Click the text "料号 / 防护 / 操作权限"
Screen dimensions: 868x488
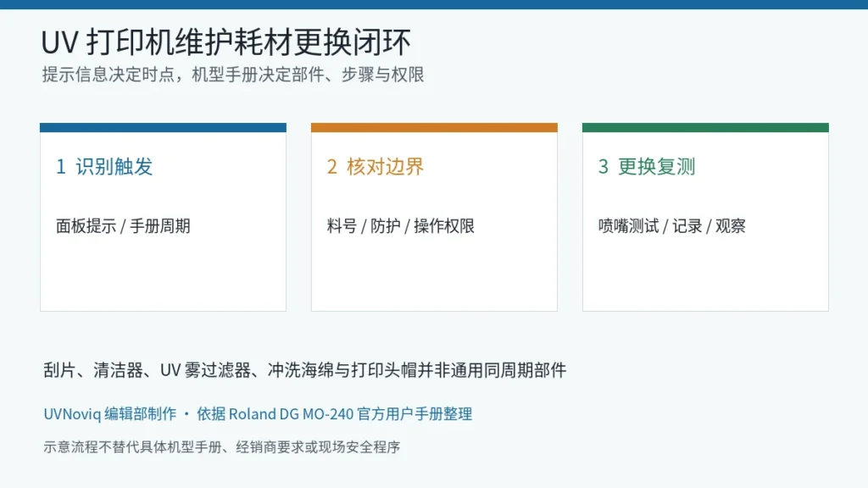(x=400, y=225)
